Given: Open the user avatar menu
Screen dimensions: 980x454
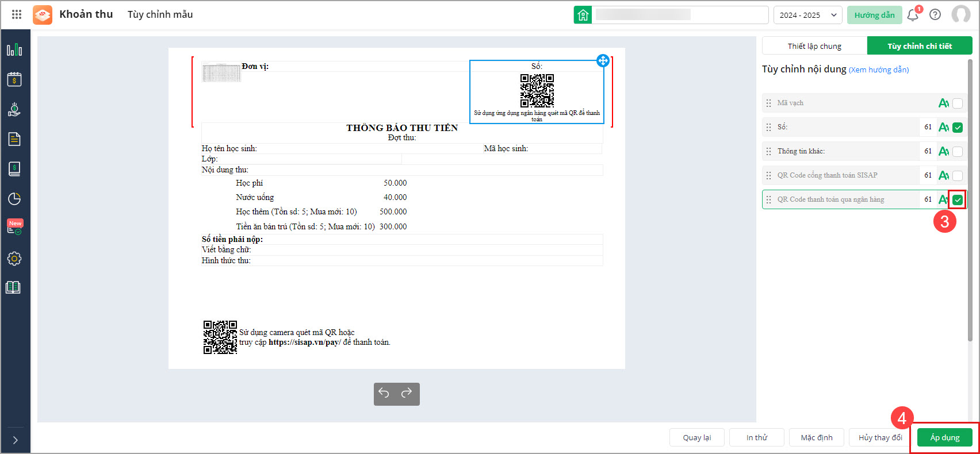Looking at the screenshot, I should click(x=961, y=14).
